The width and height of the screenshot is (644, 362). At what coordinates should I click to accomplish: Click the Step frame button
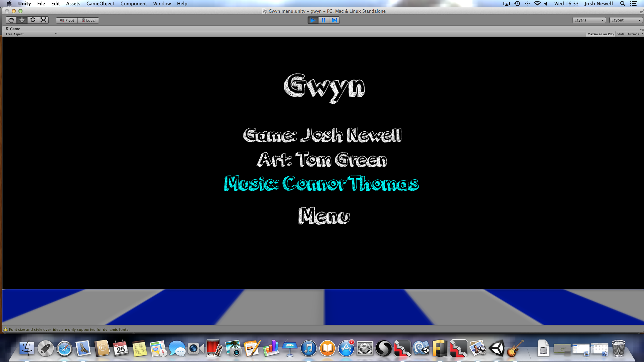(x=334, y=20)
